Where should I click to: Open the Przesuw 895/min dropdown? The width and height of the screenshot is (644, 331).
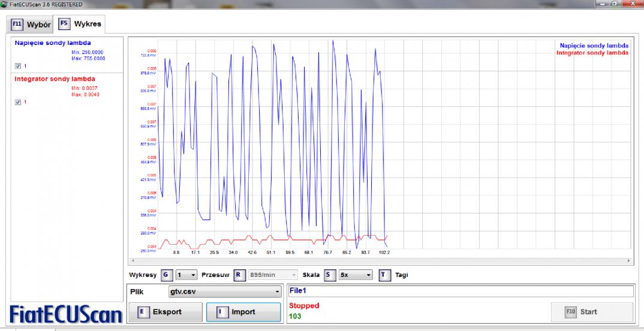click(x=273, y=275)
